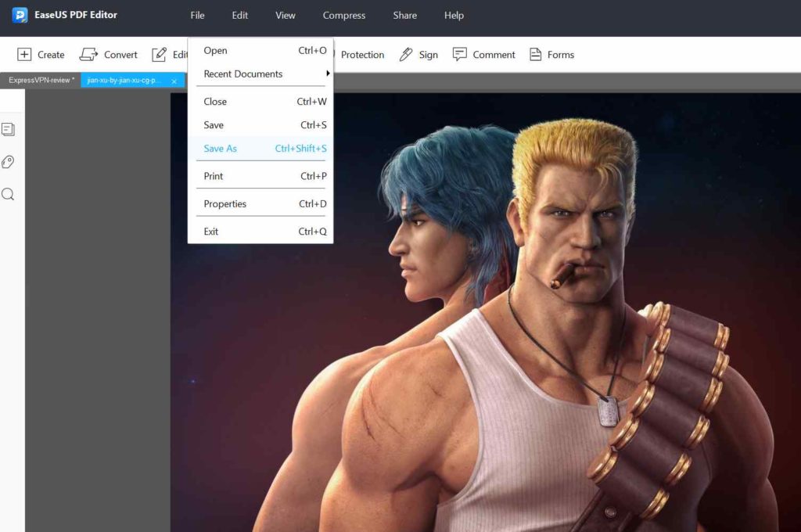Viewport: 801px width, 532px height.
Task: Click the EaseUS PDF Editor logo
Action: pyautogui.click(x=20, y=15)
